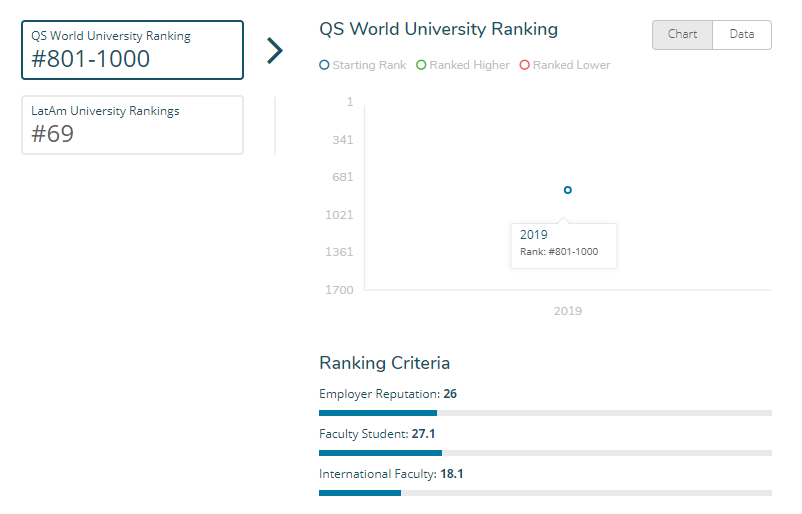Viewport: 802px width, 514px height.
Task: Click the y-axis value 1021
Action: [339, 215]
